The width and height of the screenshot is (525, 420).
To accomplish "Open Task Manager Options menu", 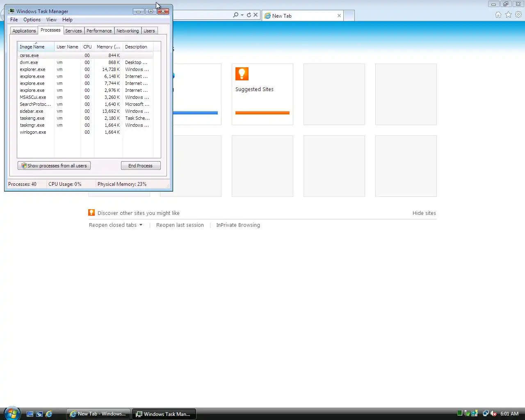I will [x=32, y=20].
